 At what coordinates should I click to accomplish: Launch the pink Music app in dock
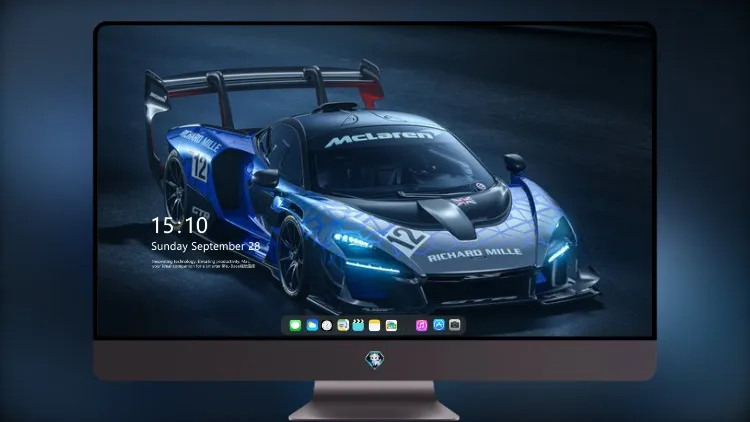tap(421, 326)
